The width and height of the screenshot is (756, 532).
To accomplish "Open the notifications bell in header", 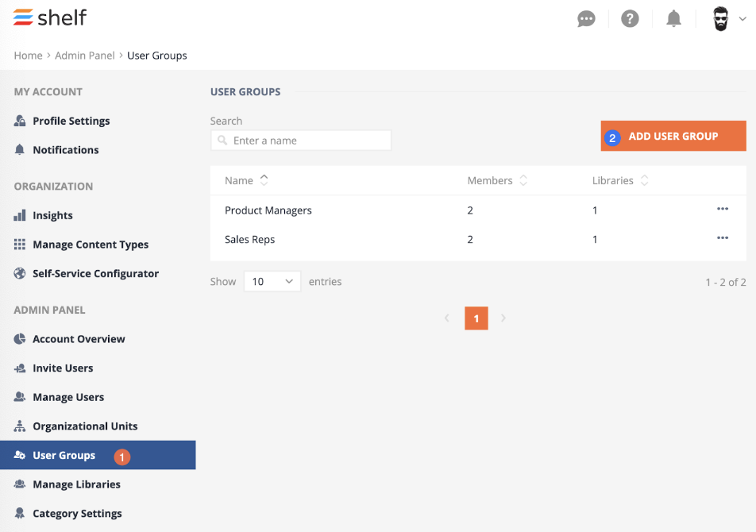I will (x=673, y=19).
